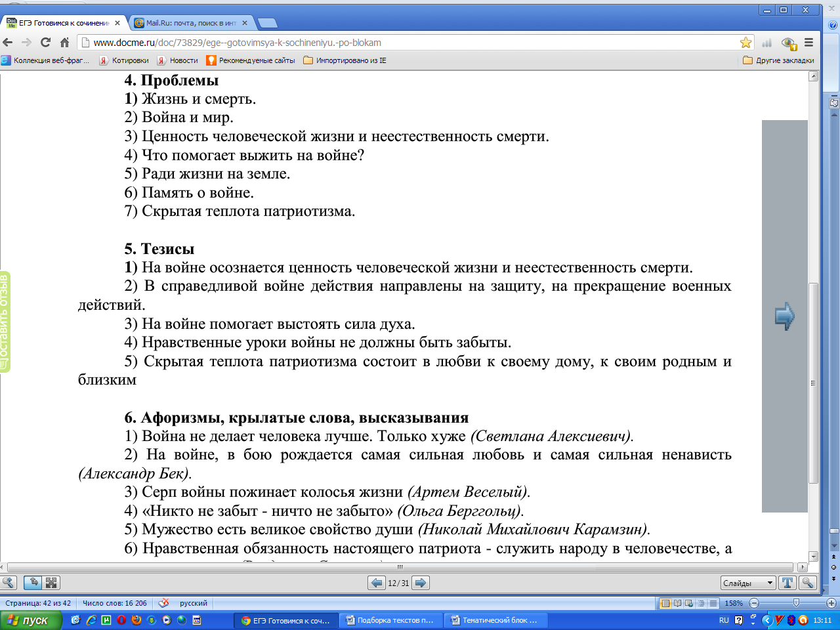Switch to Подборка текстов taskbar window

(390, 620)
